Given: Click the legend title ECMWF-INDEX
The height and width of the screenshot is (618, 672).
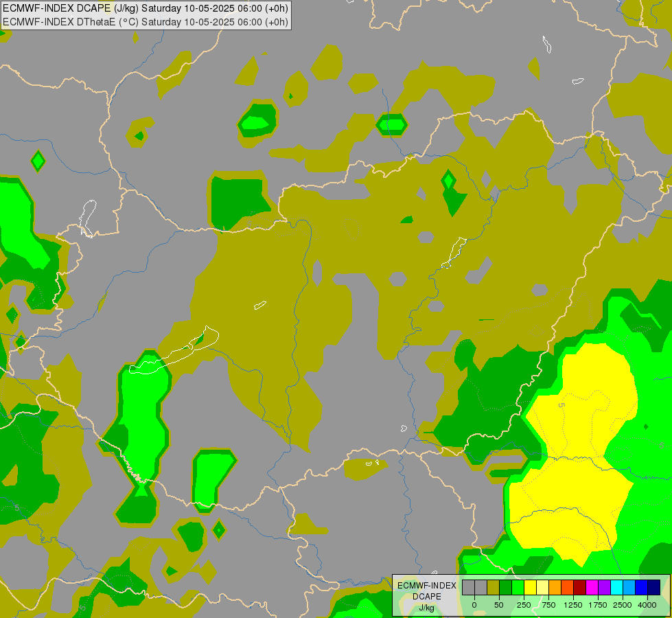Looking at the screenshot, I should tap(427, 586).
